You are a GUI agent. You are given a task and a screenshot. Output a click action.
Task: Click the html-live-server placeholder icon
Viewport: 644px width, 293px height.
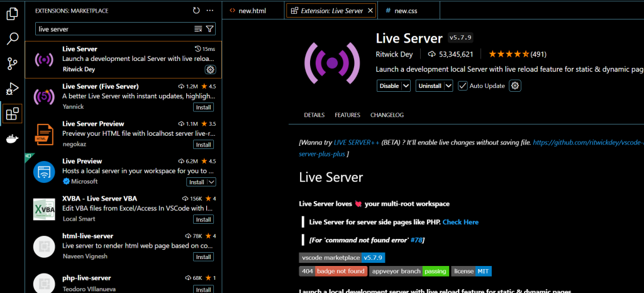44,246
